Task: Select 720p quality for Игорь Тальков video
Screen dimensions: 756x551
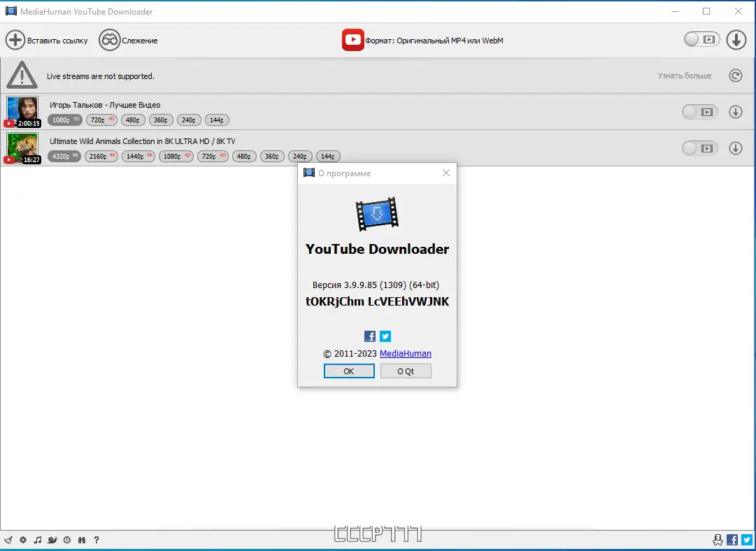Action: [x=101, y=120]
